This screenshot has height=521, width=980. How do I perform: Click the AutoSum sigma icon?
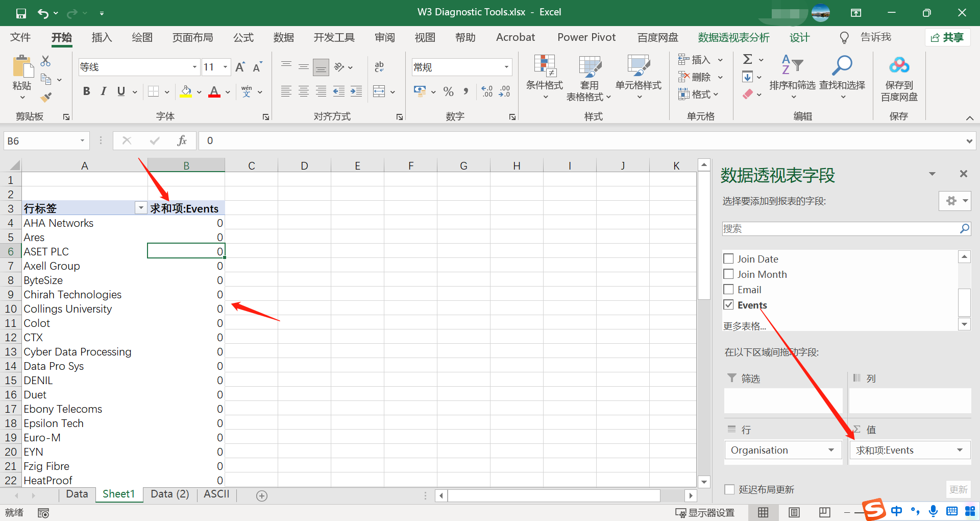(x=748, y=59)
